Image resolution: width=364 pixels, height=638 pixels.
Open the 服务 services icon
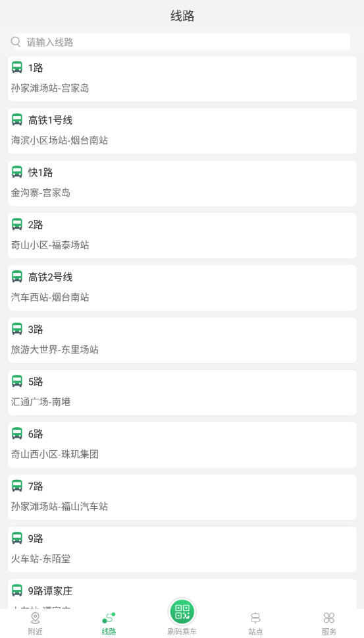tap(329, 618)
